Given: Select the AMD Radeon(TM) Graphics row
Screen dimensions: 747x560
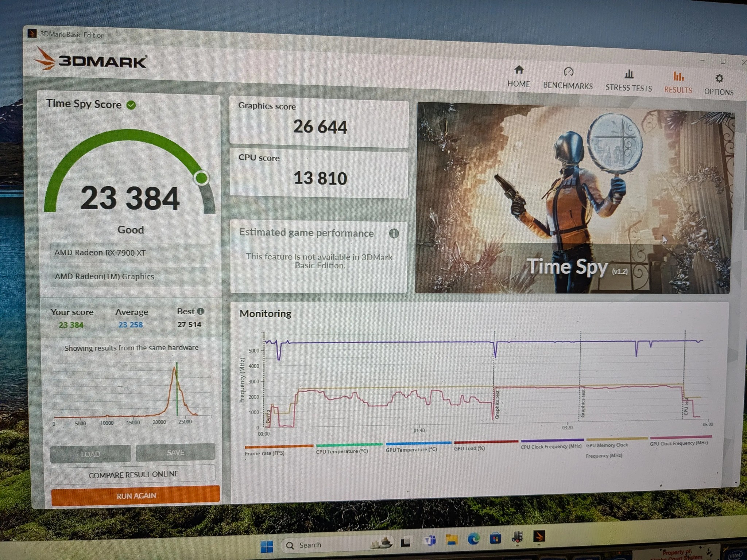Looking at the screenshot, I should tap(130, 276).
